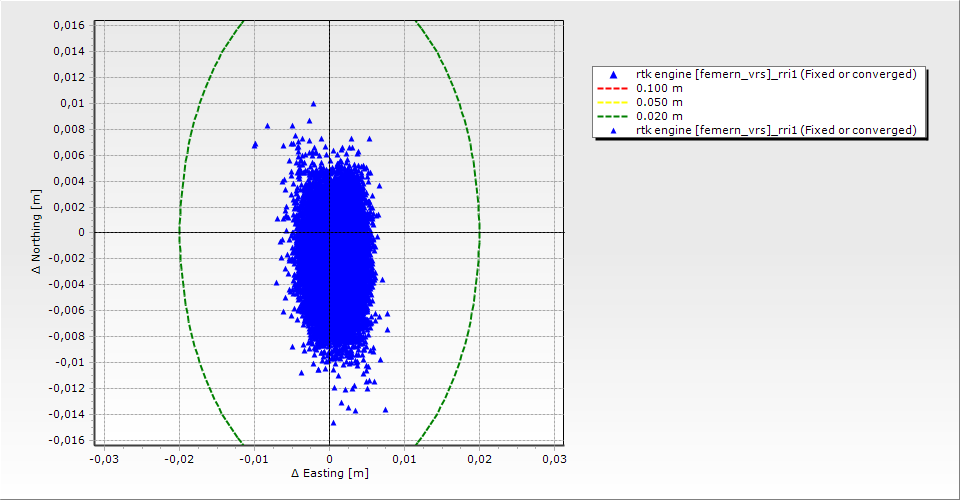Viewport: 960px width, 500px height.
Task: Click the 0,02 tick label on the Easting axis
Action: point(479,458)
